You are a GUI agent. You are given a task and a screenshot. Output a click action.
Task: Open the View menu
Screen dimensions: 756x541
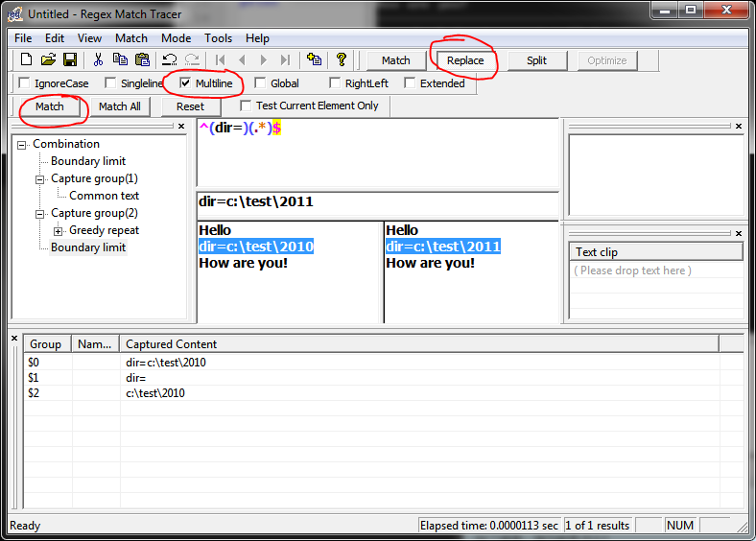point(89,38)
